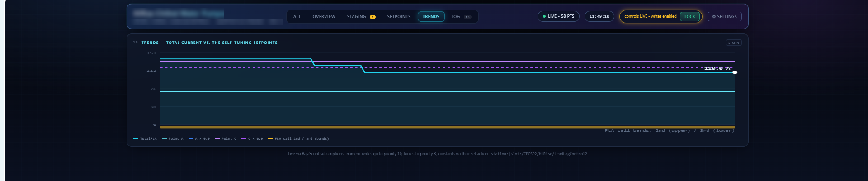The height and width of the screenshot is (181, 868).
Task: Select the TRENDS tab
Action: pos(431,17)
